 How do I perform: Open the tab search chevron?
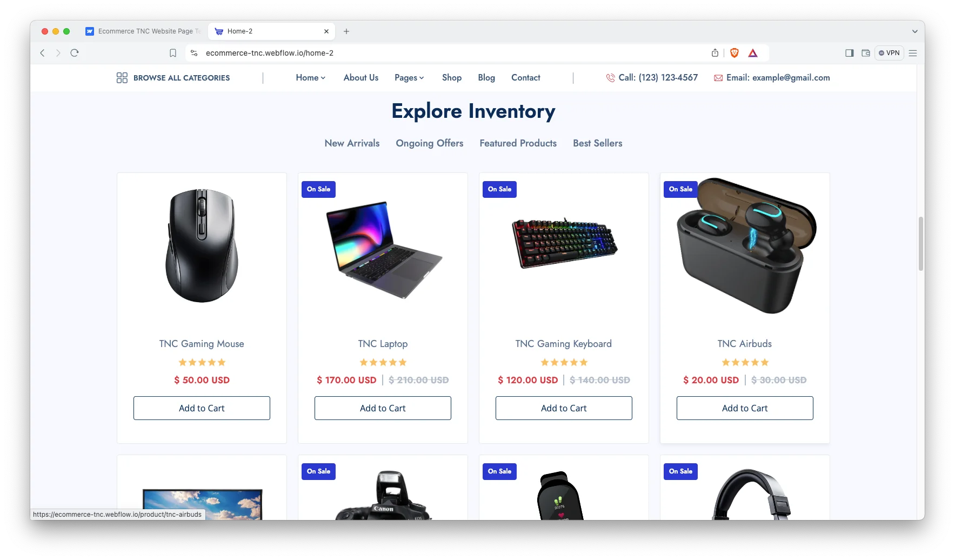tap(915, 31)
